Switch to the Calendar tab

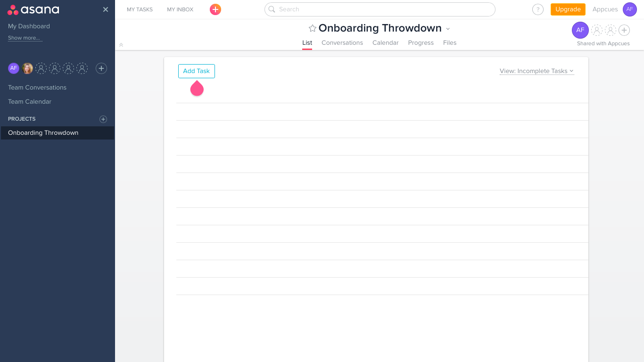tap(385, 43)
